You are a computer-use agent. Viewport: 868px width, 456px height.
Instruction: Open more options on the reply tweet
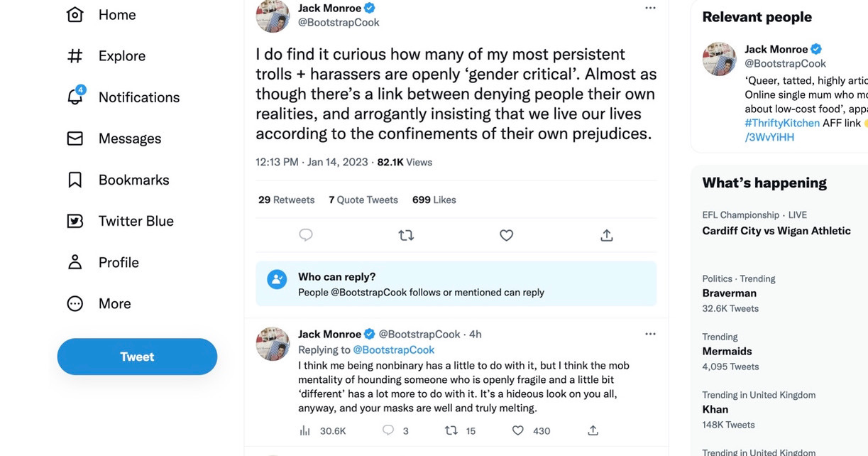[650, 334]
